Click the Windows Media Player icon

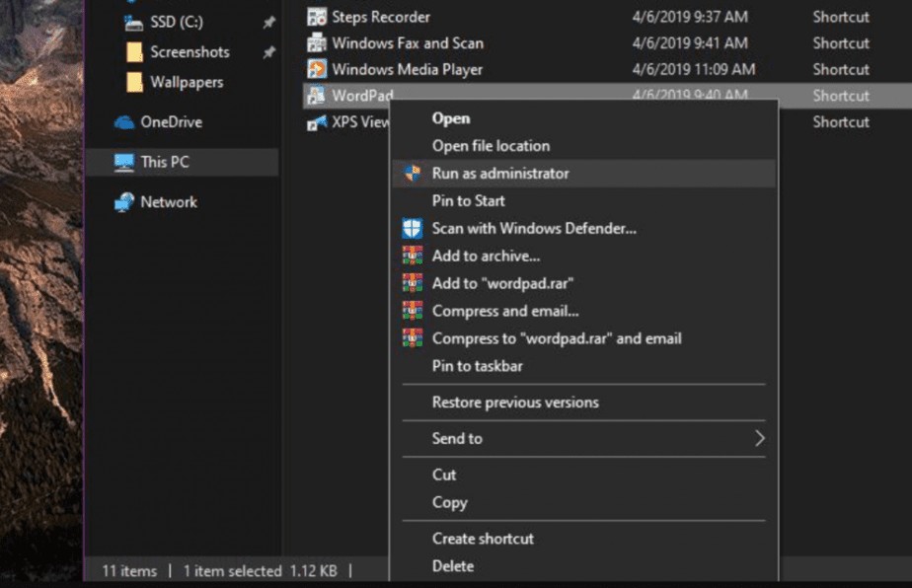pyautogui.click(x=319, y=69)
